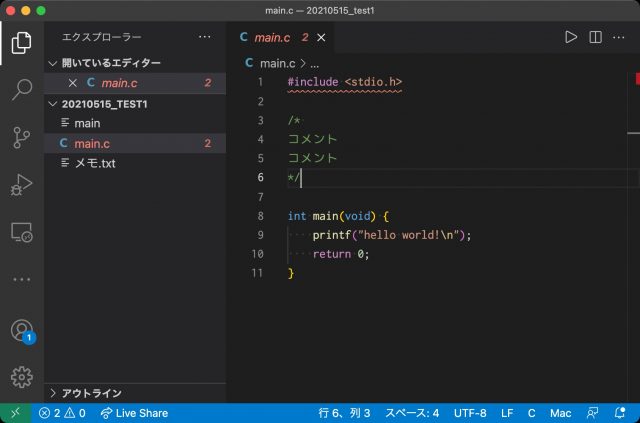Split the editor to the right
This screenshot has height=423, width=640.
coord(596,37)
